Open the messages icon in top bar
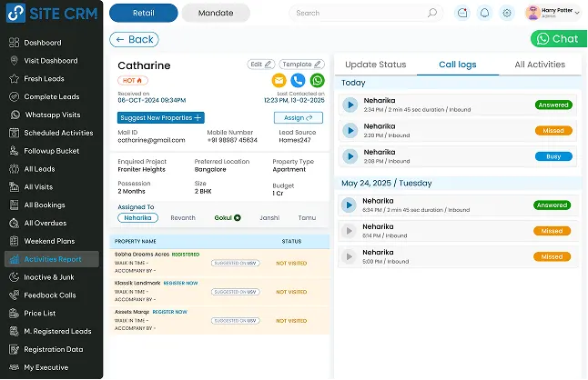 [x=462, y=13]
